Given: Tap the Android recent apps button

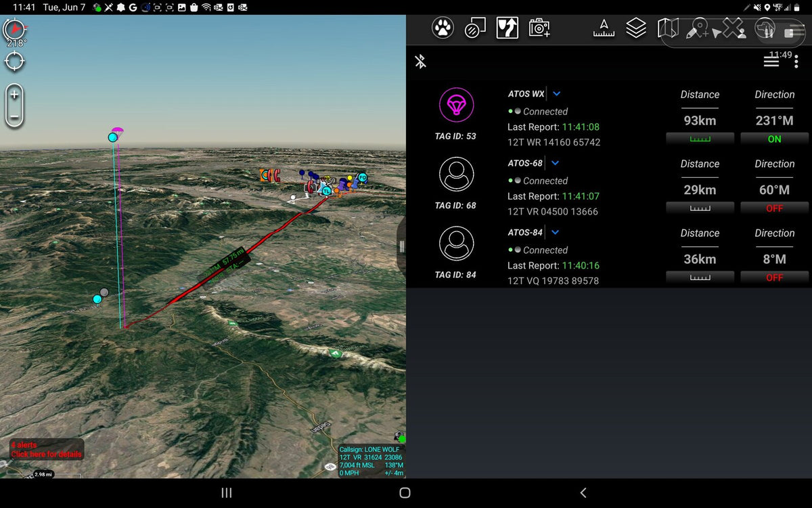Looking at the screenshot, I should pyautogui.click(x=227, y=493).
